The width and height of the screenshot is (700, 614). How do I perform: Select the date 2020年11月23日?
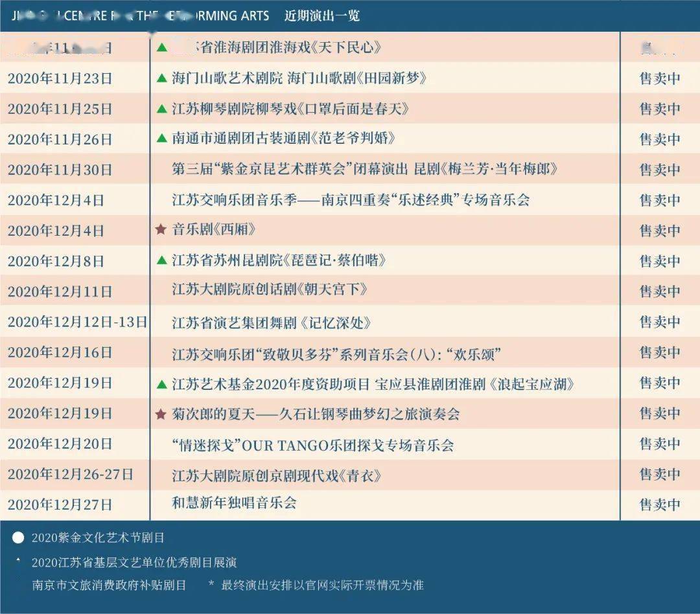tap(60, 78)
